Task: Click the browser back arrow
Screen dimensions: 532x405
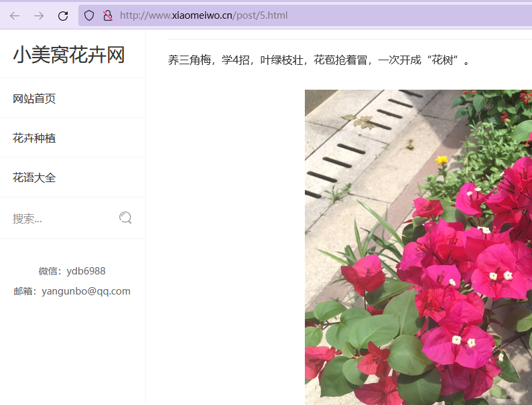Action: [x=15, y=15]
